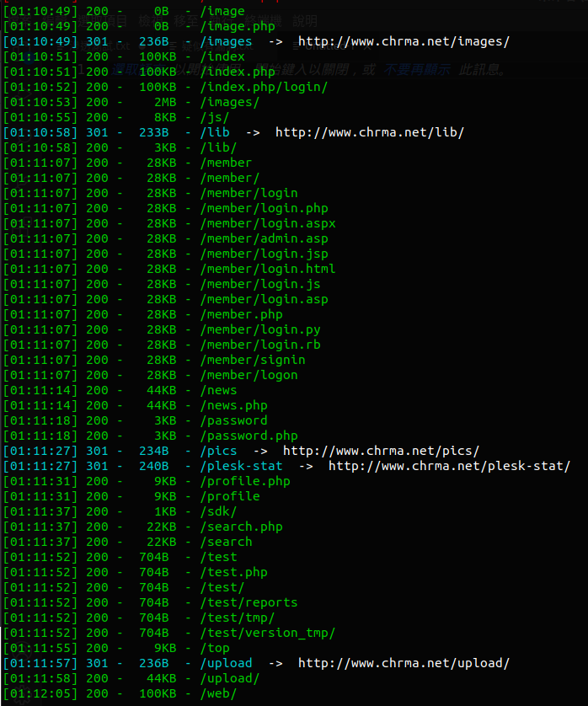Click the http://www.chrma.net/upload/ redirect URL
Viewport: 588px width, 706px height.
tap(404, 663)
